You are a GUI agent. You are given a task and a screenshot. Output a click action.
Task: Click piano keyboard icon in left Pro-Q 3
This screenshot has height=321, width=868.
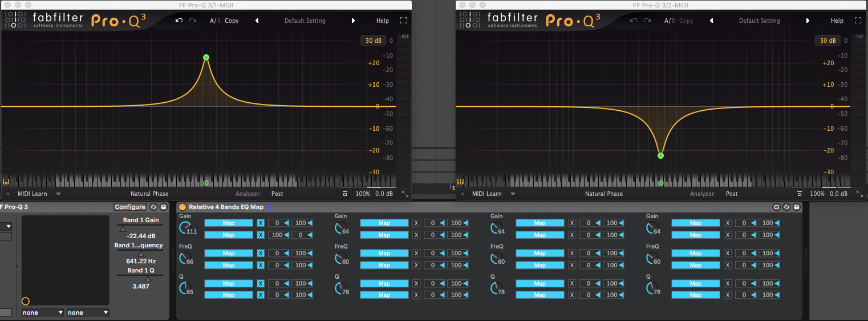[x=6, y=182]
